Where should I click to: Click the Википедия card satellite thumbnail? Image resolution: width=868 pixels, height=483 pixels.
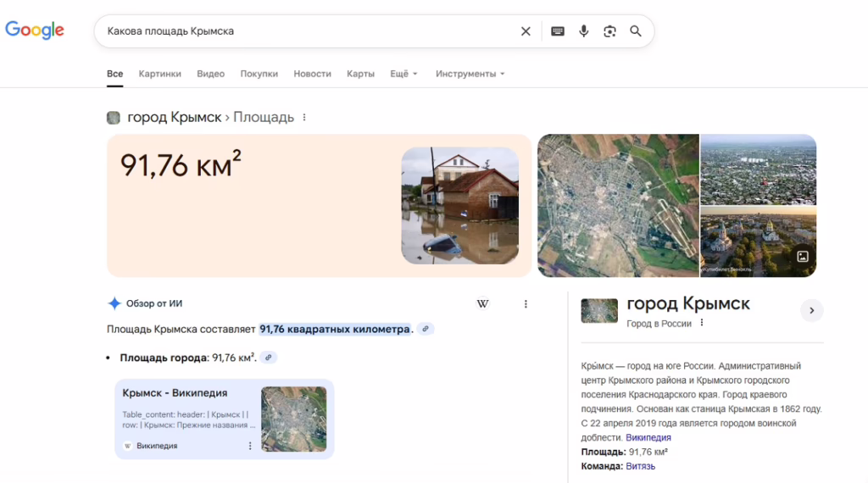point(294,419)
